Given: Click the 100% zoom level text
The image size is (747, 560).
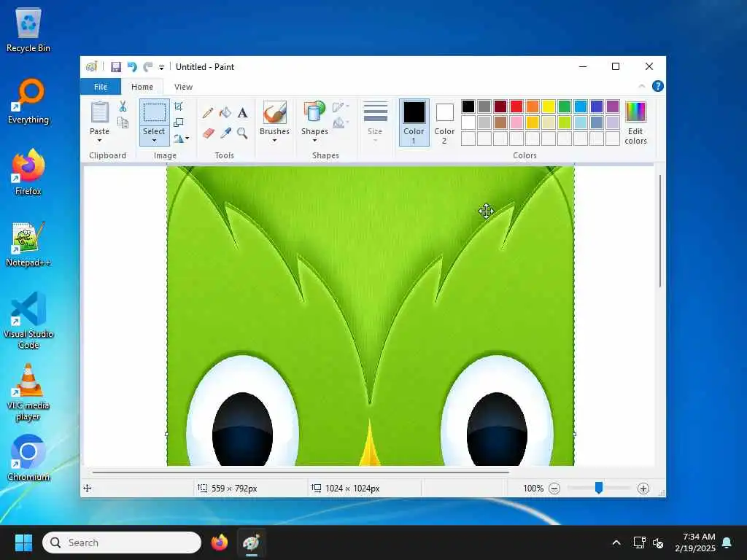Looking at the screenshot, I should 533,488.
